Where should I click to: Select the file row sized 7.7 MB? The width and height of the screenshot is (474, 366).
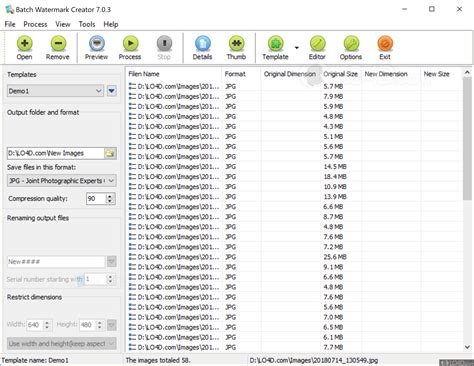tap(295, 347)
